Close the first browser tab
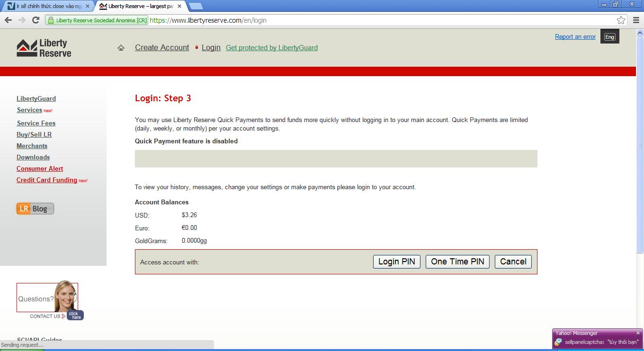This screenshot has width=644, height=351. click(88, 6)
